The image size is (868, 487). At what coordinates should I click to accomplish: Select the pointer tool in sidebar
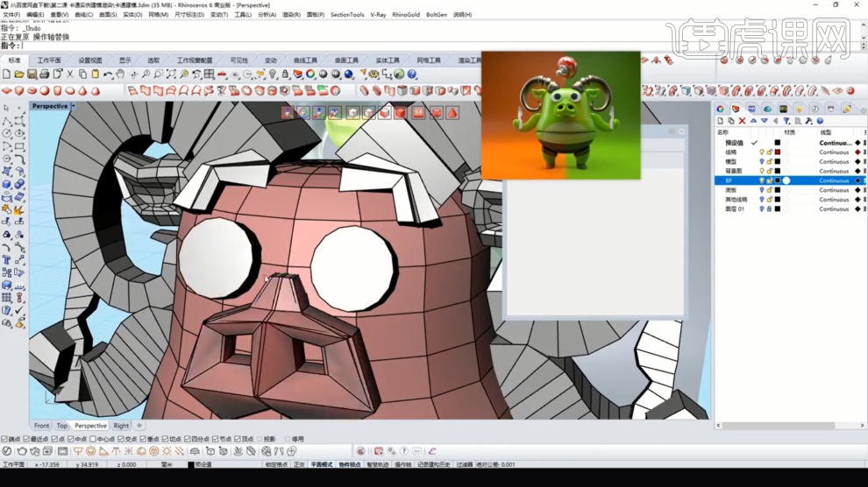pyautogui.click(x=7, y=107)
